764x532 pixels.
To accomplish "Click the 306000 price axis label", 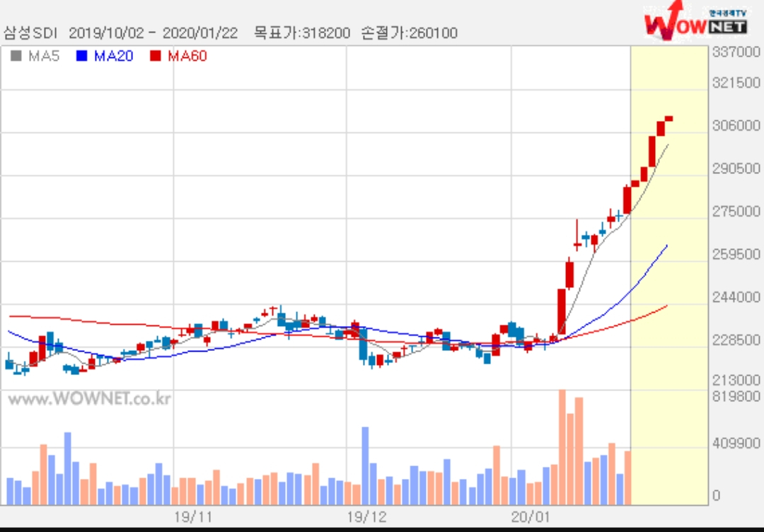I will point(736,126).
